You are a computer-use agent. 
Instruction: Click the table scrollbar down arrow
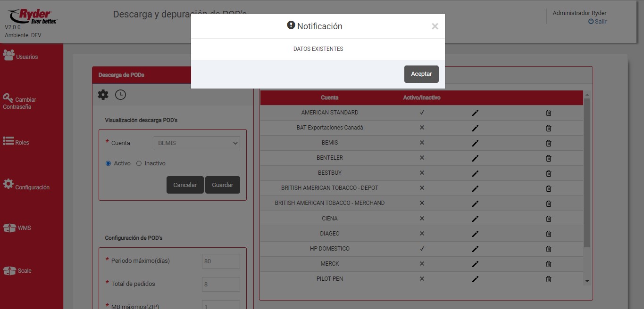(x=587, y=281)
